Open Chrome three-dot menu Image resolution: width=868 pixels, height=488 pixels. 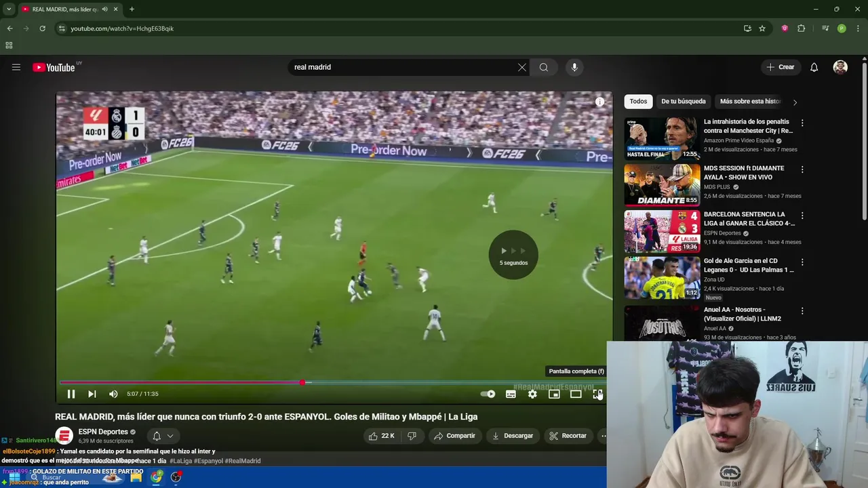859,28
